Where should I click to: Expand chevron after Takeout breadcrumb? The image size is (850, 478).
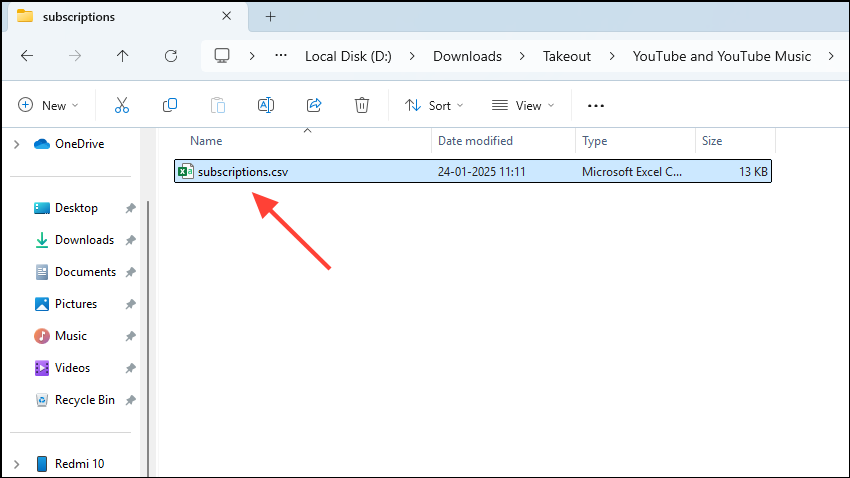[612, 56]
